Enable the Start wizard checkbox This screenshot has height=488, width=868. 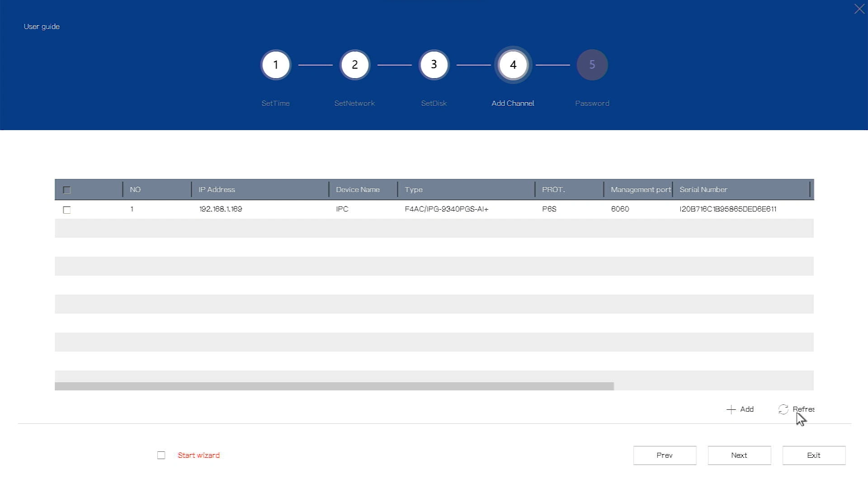pyautogui.click(x=161, y=455)
